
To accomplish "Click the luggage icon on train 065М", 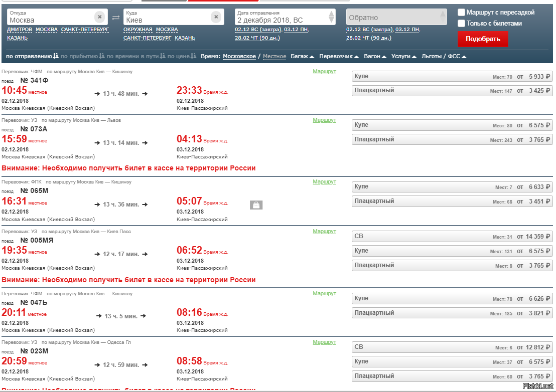I will tap(256, 205).
